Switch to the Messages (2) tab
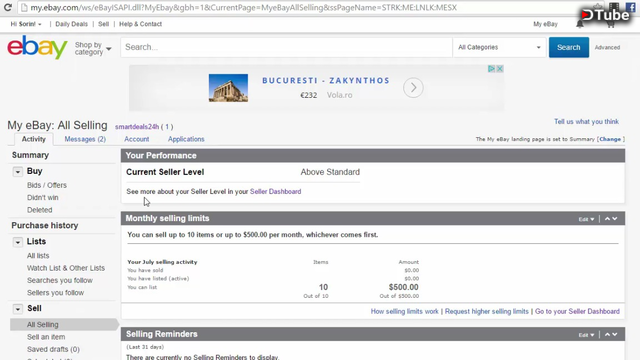 (x=85, y=139)
